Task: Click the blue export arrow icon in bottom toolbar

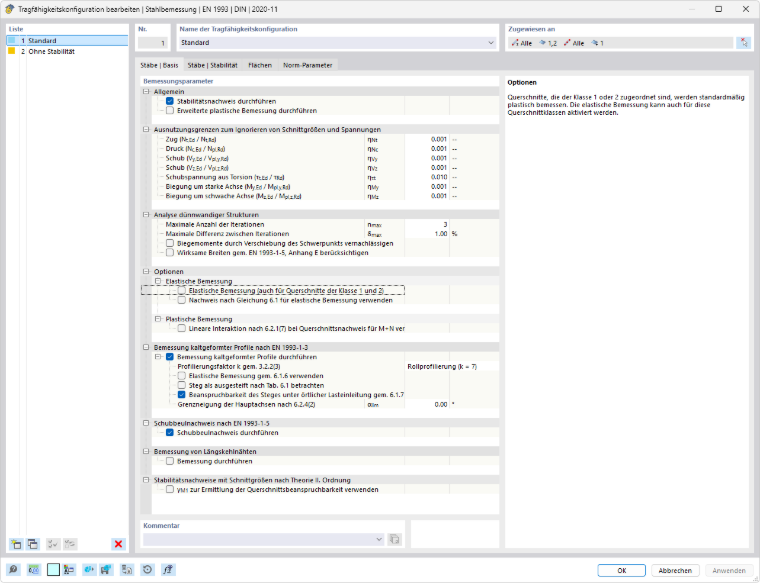Action: 89,569
